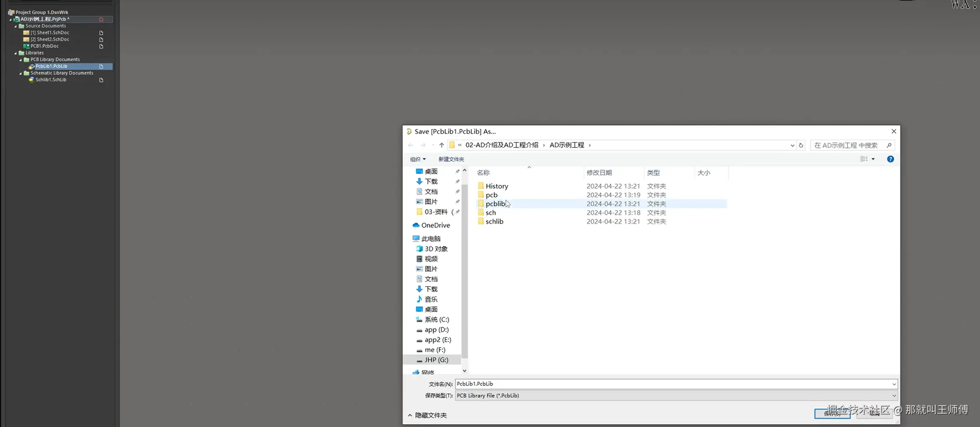980x427 pixels.
Task: Open the pcb folder
Action: point(491,195)
